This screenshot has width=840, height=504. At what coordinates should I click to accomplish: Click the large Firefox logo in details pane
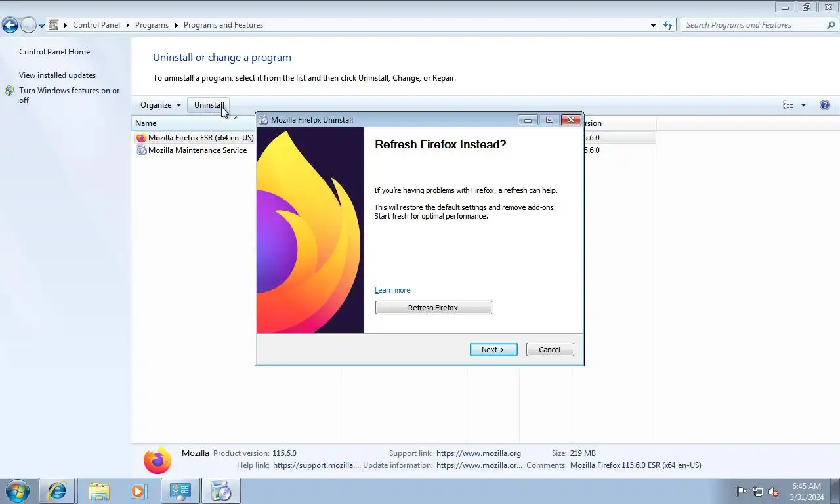coord(157,460)
